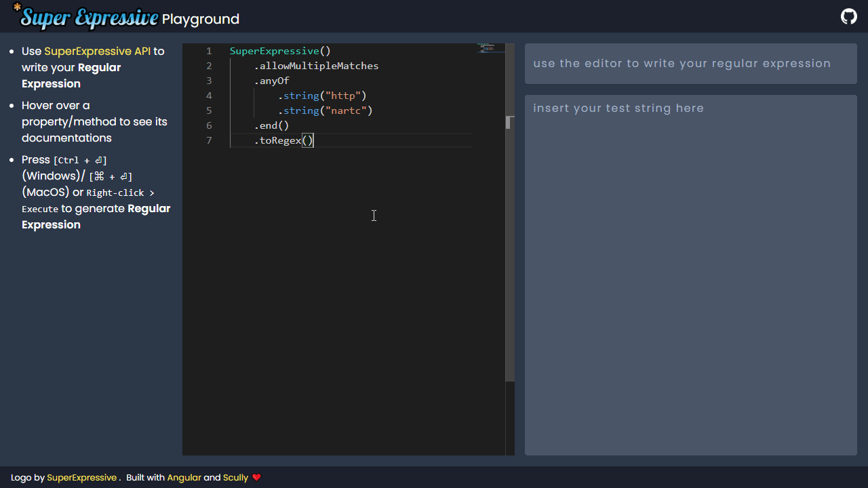This screenshot has width=868, height=488.
Task: Select line number 7 in editor
Action: 209,140
